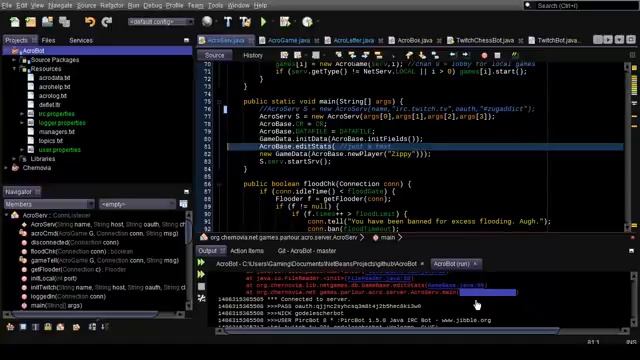Click the New Project toolbar icon
Viewport: 640px width, 360px height.
coord(31,22)
